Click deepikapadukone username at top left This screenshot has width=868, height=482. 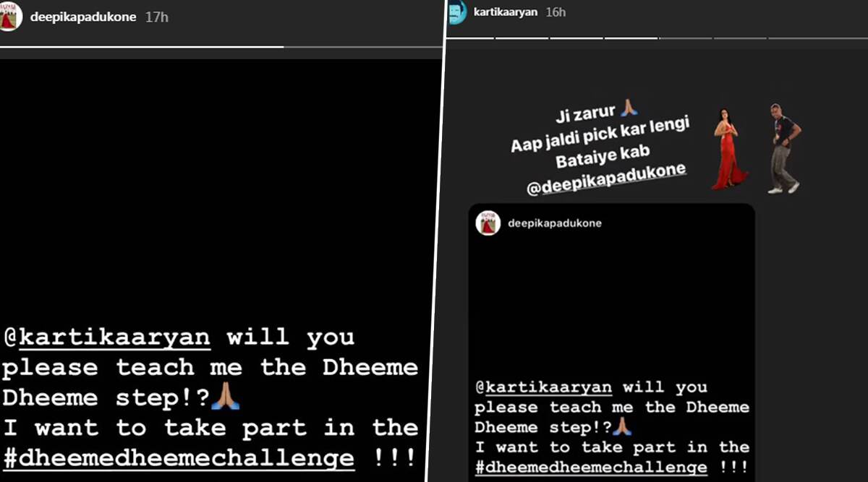pos(83,17)
